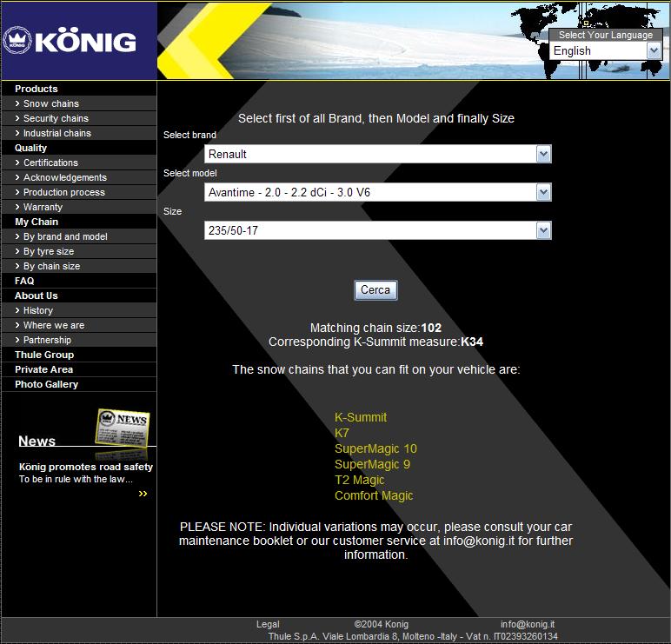This screenshot has width=671, height=644.
Task: Open the SuperMagic 10 product link
Action: pos(375,448)
